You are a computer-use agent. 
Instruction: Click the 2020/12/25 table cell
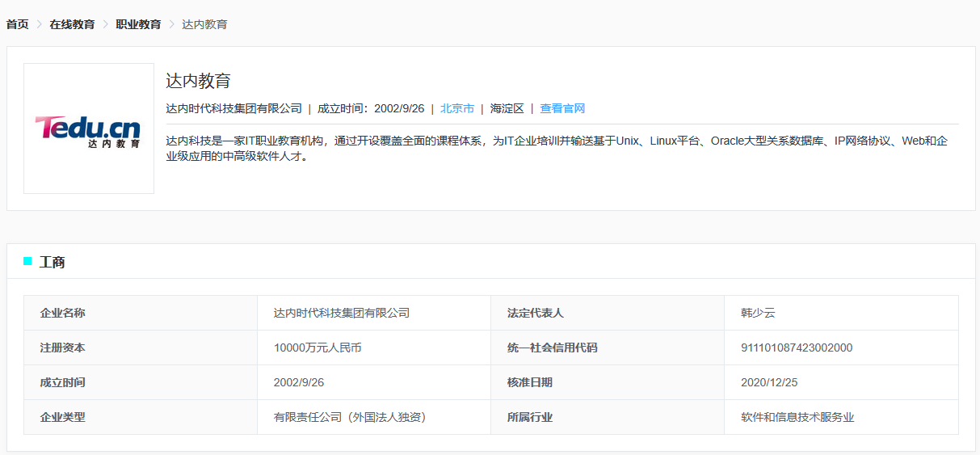point(769,382)
